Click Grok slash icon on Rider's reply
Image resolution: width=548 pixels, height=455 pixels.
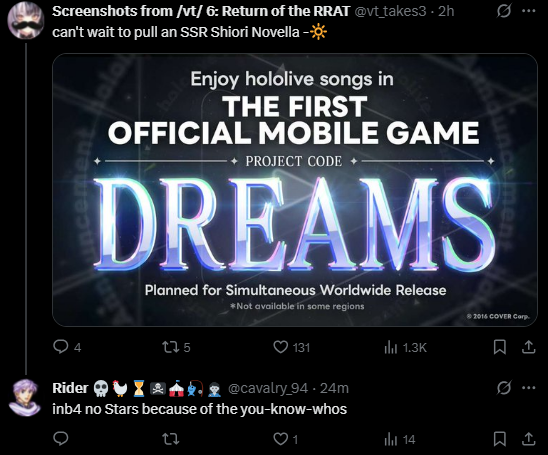pyautogui.click(x=504, y=388)
